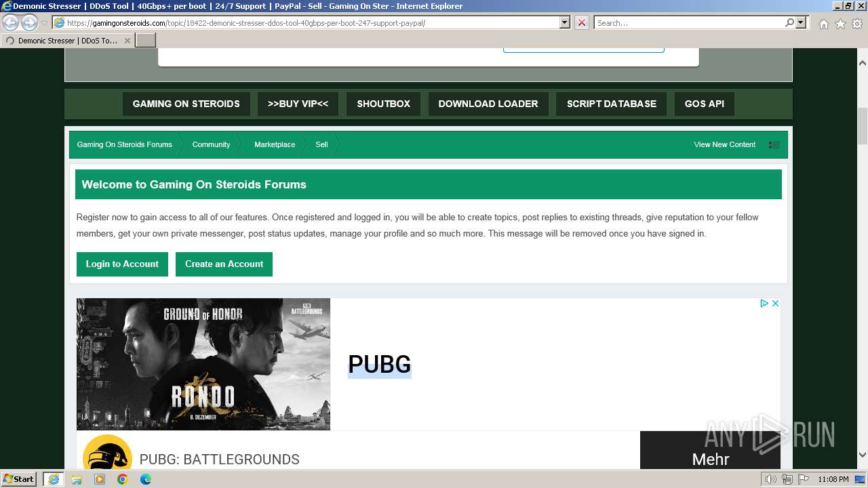Click the Mehr button in the ad
This screenshot has height=488, width=868.
pos(710,450)
